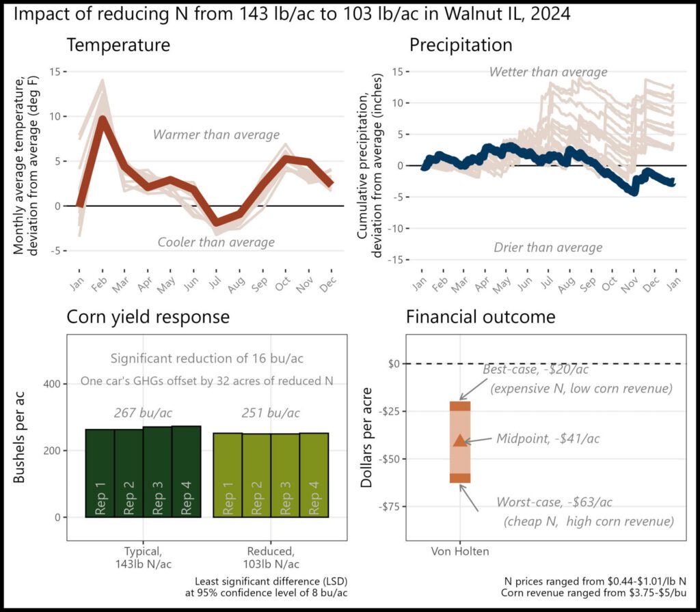
Task: Click the Precipitation panel title
Action: click(461, 46)
